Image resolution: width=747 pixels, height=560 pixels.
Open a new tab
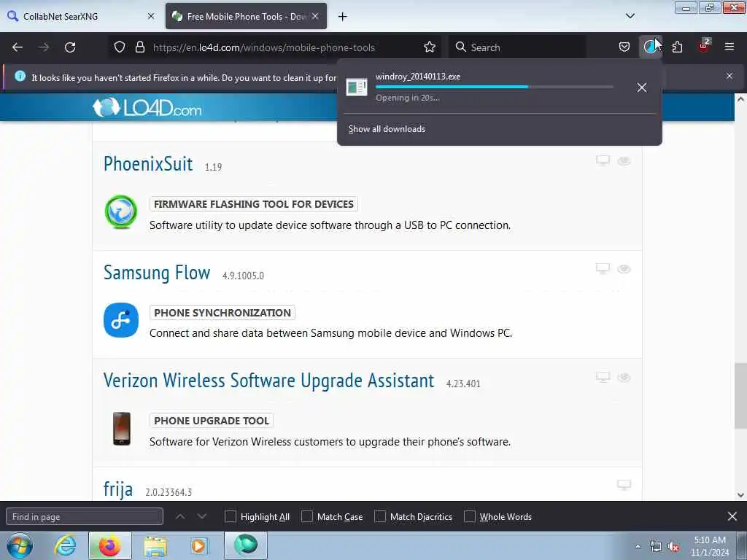(x=343, y=17)
